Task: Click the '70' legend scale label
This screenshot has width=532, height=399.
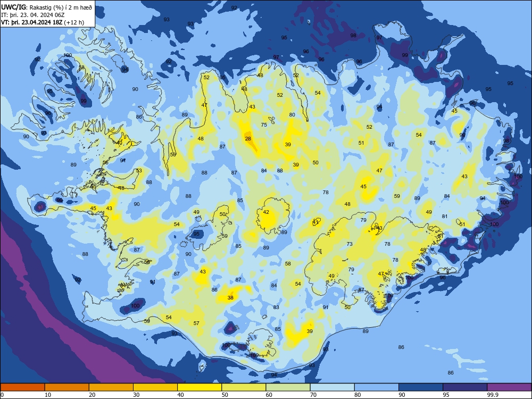Action: 313,395
